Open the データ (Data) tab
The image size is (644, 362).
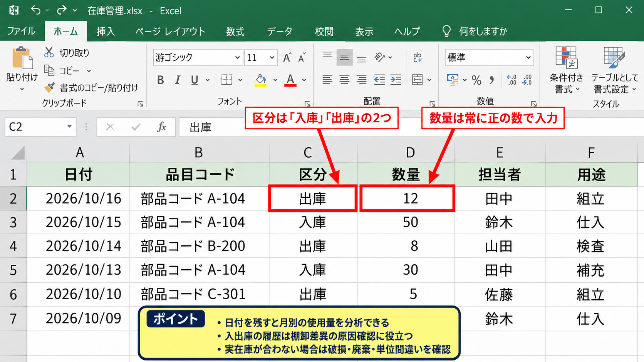pos(280,31)
